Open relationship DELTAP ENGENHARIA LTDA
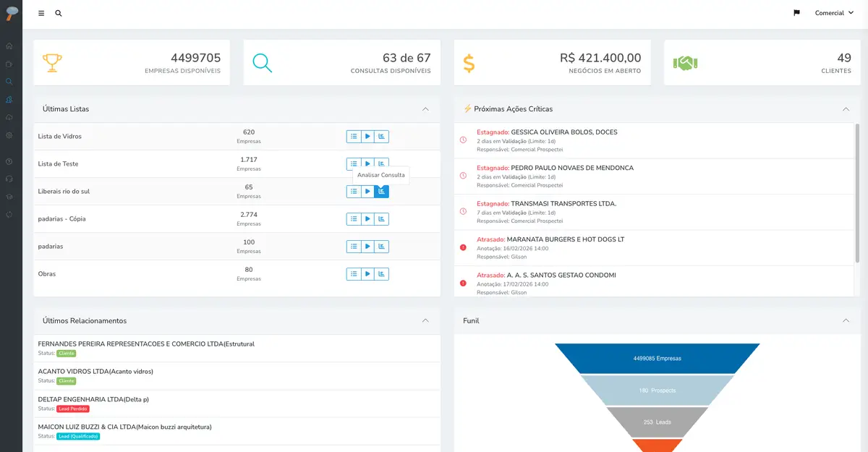This screenshot has width=868, height=452. (237, 404)
